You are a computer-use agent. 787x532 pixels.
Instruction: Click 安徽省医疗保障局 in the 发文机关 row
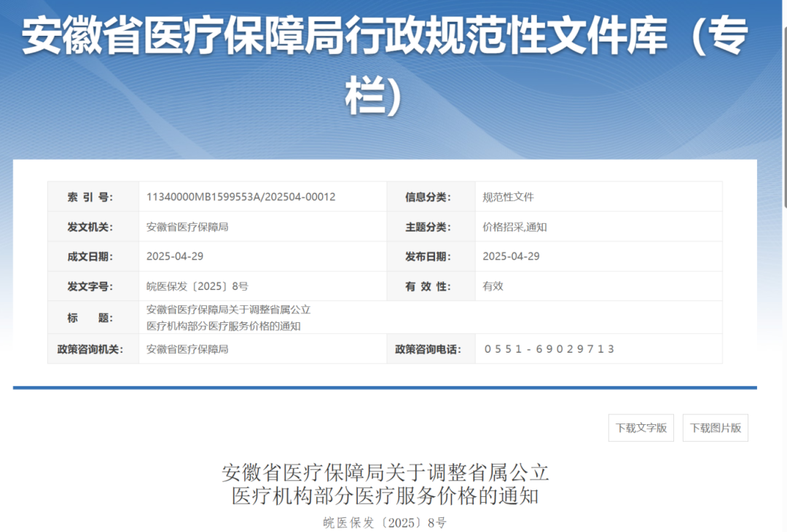[x=187, y=227]
